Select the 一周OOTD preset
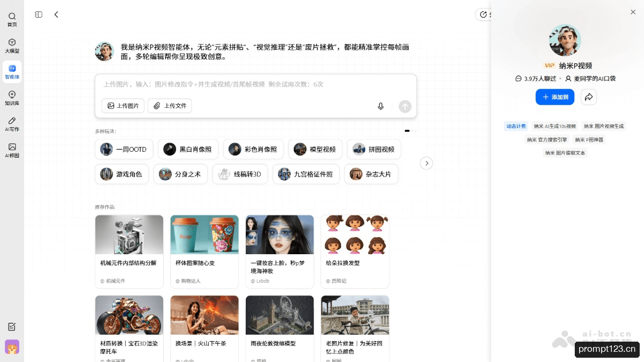 tap(125, 149)
